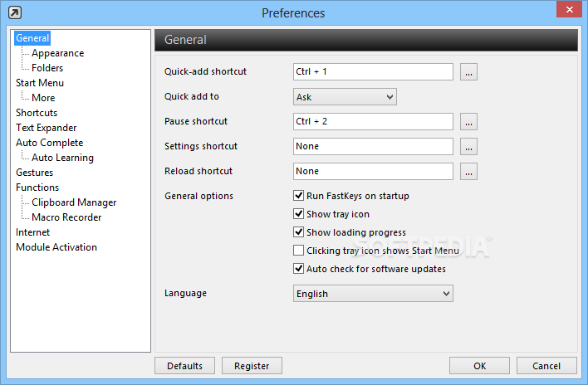Go to Start Menu preferences
Viewport: 588px width, 385px height.
[x=40, y=83]
